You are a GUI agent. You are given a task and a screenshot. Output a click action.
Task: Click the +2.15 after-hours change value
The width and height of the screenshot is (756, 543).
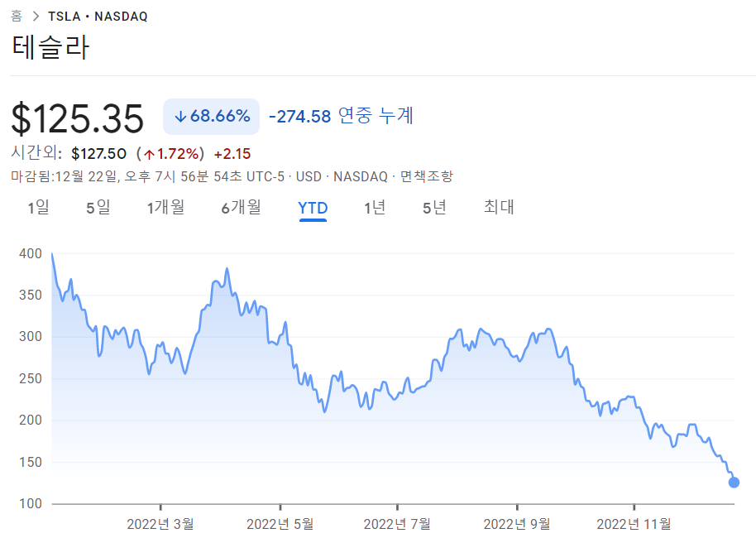pyautogui.click(x=232, y=153)
